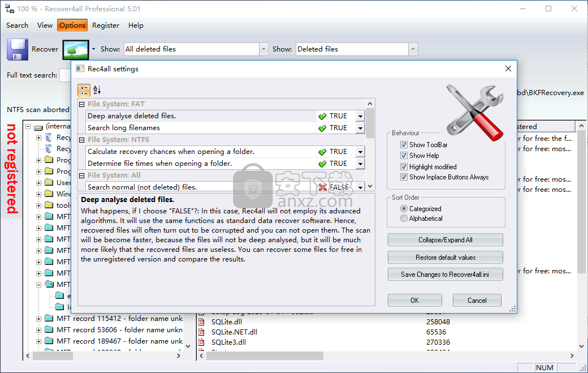This screenshot has width=588, height=373.
Task: Select the Alphabetical A-Z sort icon
Action: [97, 89]
